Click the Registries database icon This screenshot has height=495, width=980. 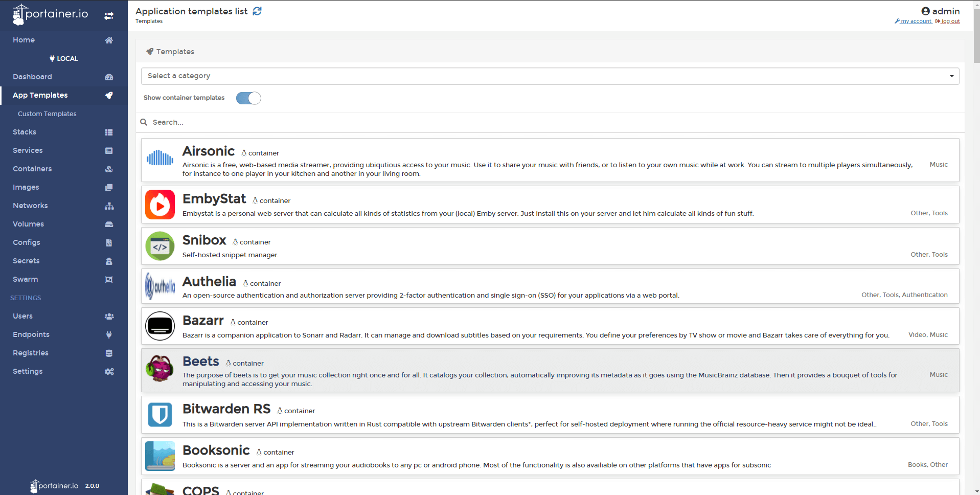click(x=109, y=353)
